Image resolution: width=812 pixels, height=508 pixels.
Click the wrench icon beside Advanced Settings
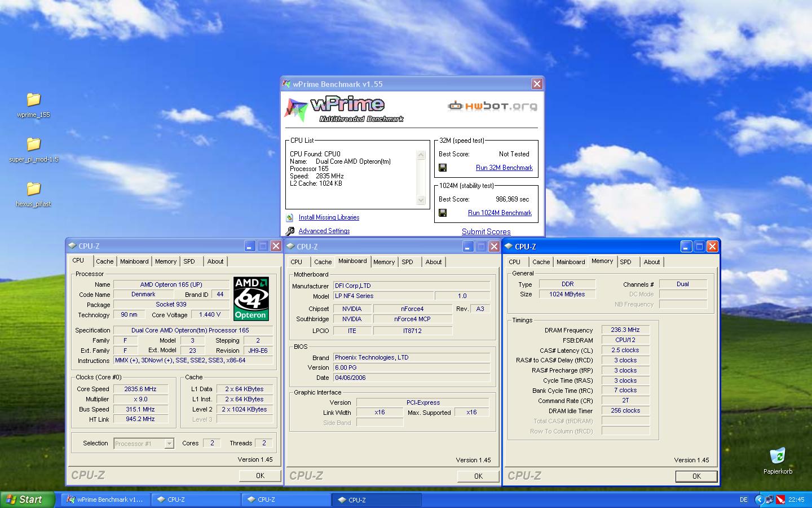click(x=290, y=231)
